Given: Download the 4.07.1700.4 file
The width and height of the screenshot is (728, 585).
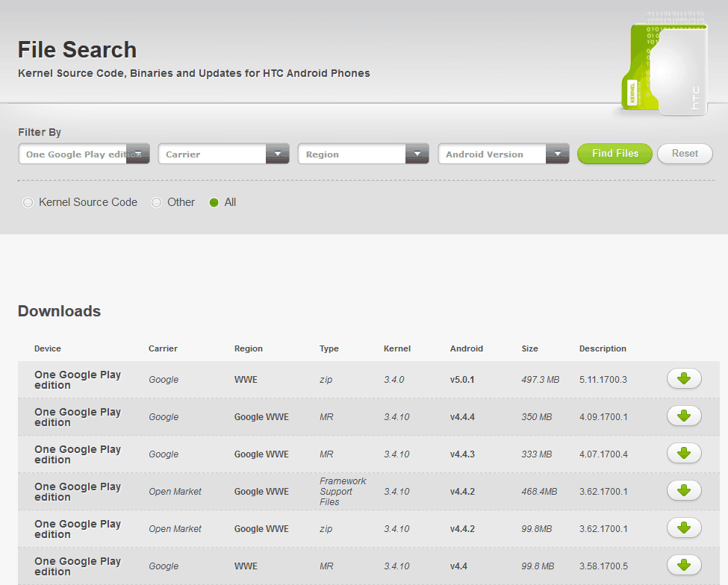Looking at the screenshot, I should pos(684,453).
